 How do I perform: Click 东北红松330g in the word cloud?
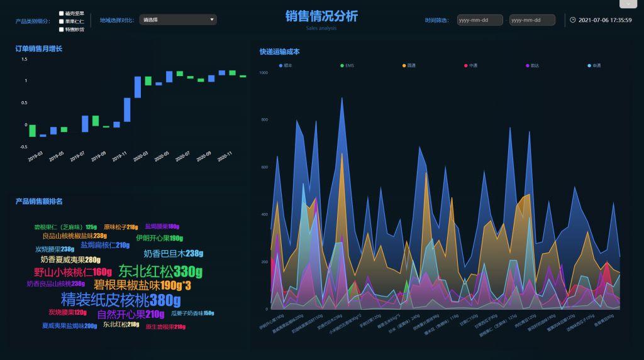tap(160, 271)
